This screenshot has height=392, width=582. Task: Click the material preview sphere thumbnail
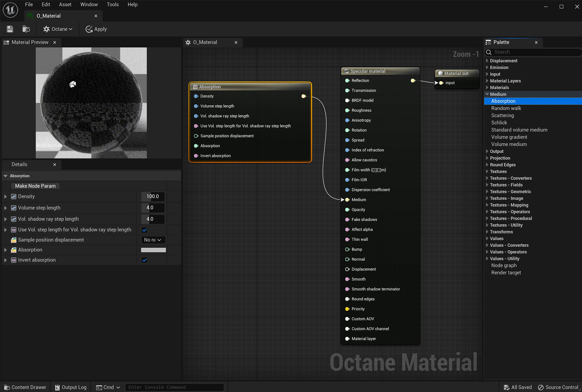point(91,103)
